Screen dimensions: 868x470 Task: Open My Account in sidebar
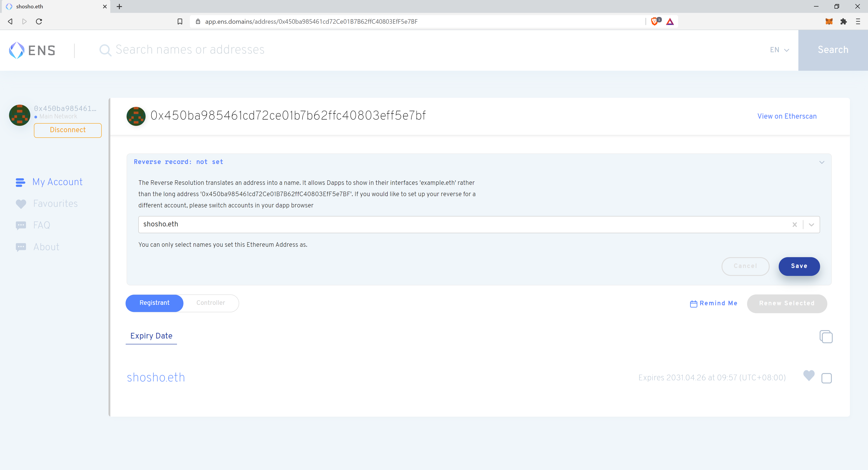point(57,182)
